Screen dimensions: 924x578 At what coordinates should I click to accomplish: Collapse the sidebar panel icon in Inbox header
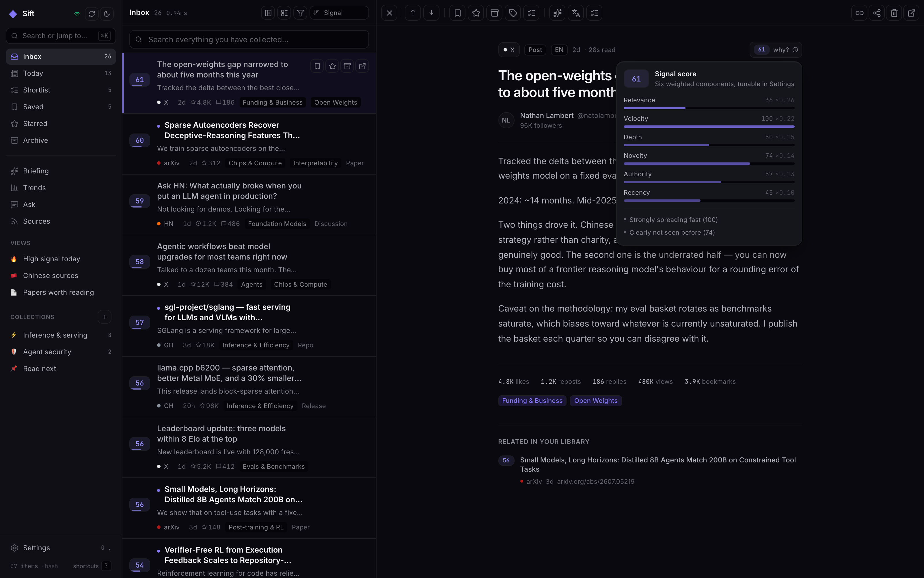(268, 13)
